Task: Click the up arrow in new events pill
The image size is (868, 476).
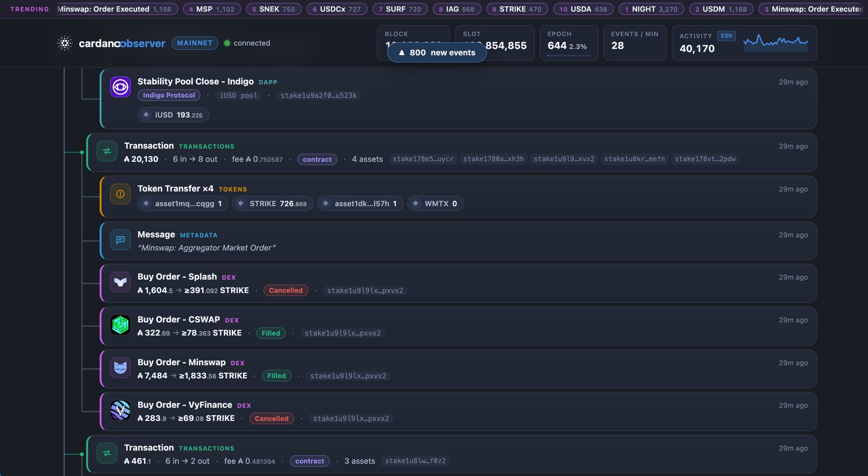Action: (402, 53)
